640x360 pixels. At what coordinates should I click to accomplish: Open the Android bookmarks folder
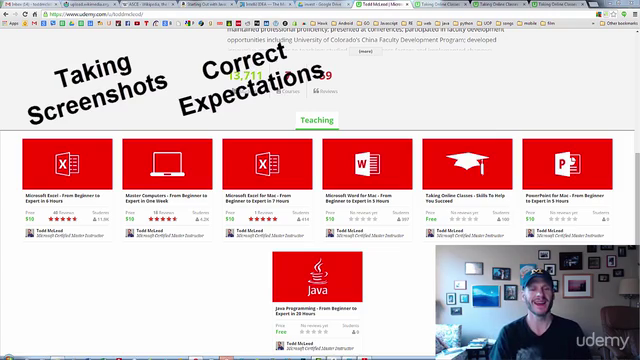pos(342,23)
